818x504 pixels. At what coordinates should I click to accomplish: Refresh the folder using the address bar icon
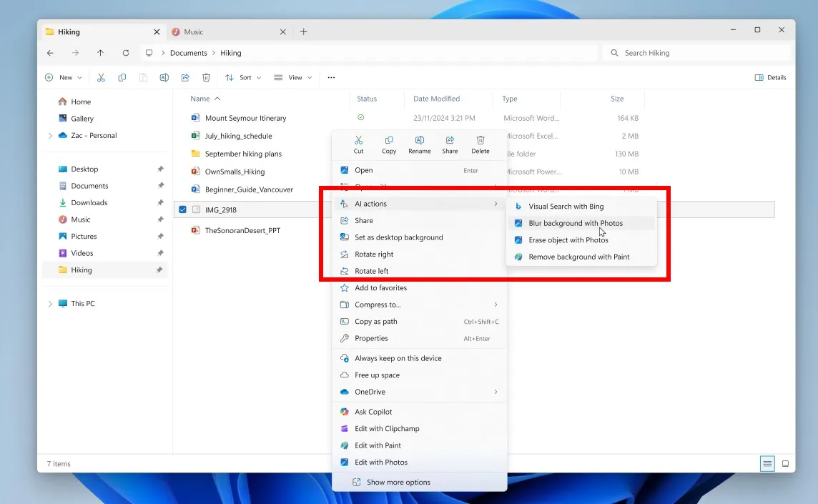tap(126, 52)
